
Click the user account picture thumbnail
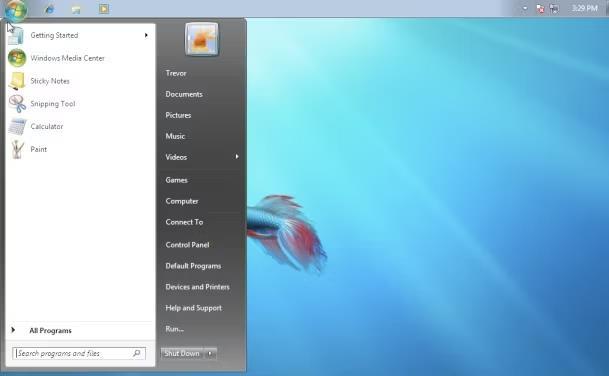[202, 40]
